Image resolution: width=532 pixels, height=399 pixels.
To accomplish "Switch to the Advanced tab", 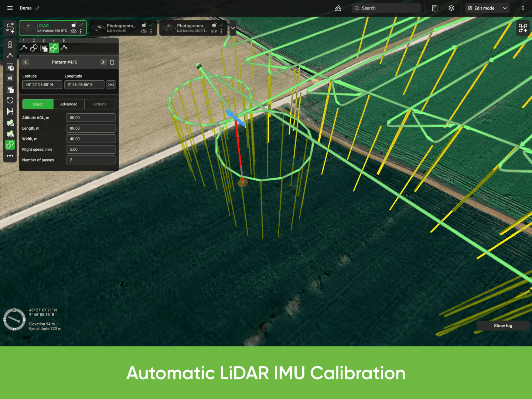I will pos(69,104).
